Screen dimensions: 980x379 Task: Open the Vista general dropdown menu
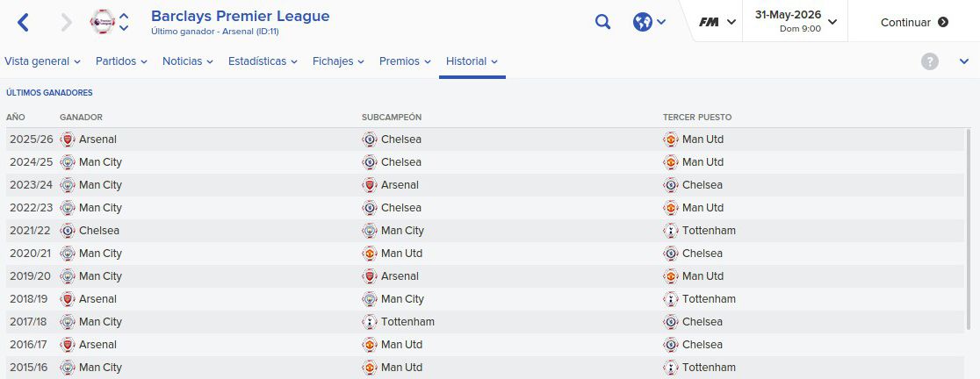click(x=42, y=61)
